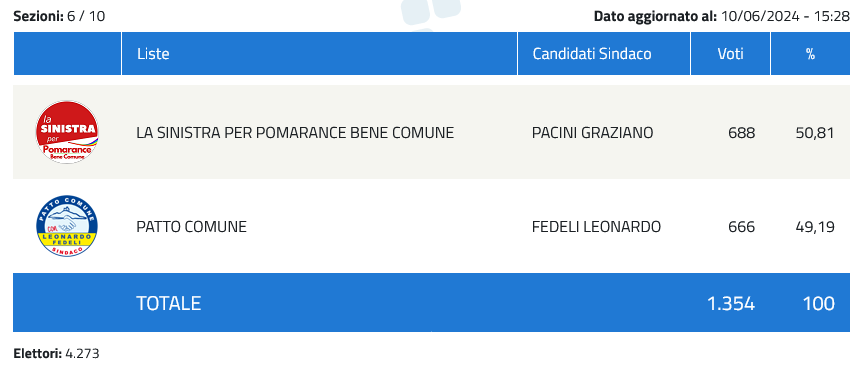
Task: Click the Dato aggiornato al timestamp
Action: [722, 16]
